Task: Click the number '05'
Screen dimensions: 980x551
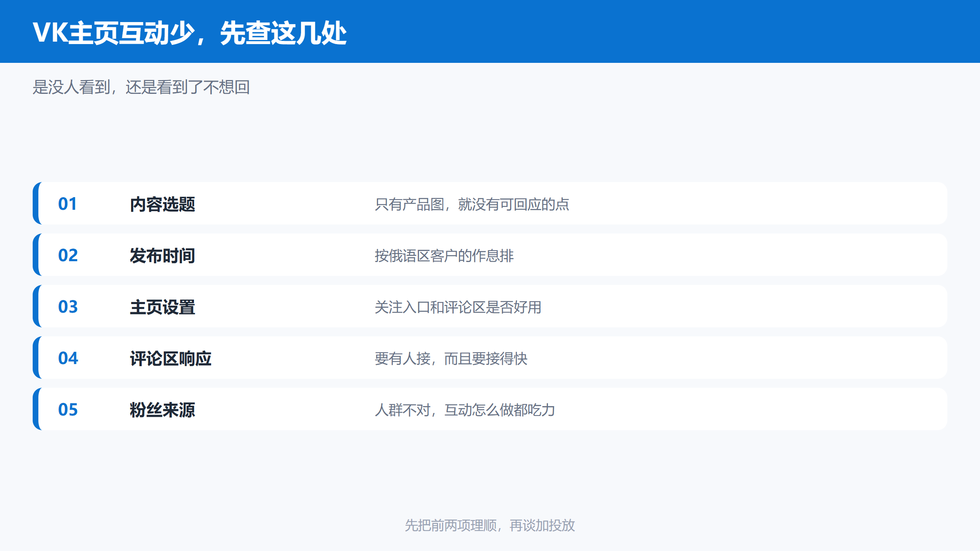Action: (x=68, y=409)
